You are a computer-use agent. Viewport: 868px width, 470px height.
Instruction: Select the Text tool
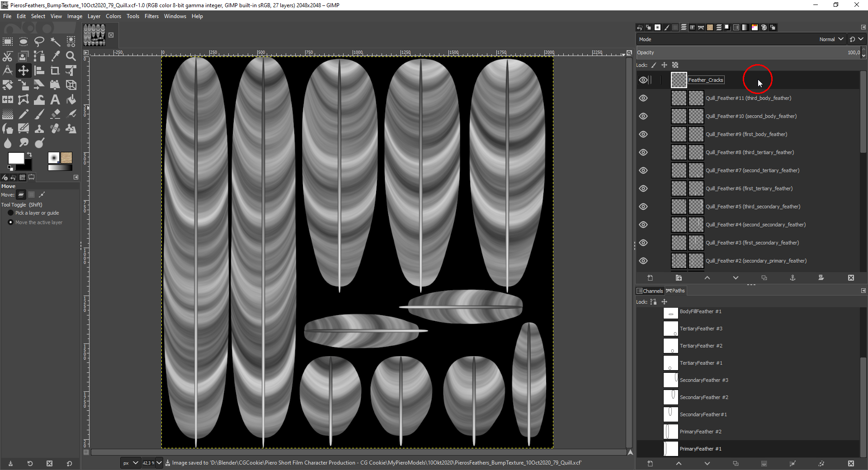[x=55, y=99]
